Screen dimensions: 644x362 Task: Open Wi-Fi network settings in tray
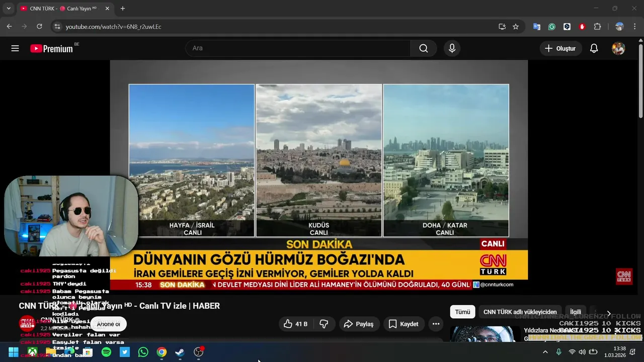point(572,352)
